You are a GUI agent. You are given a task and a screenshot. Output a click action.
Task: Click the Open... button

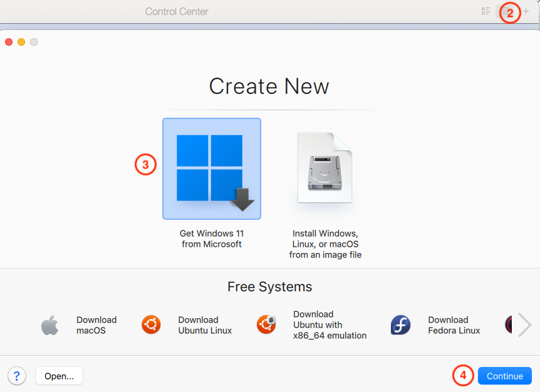(59, 376)
